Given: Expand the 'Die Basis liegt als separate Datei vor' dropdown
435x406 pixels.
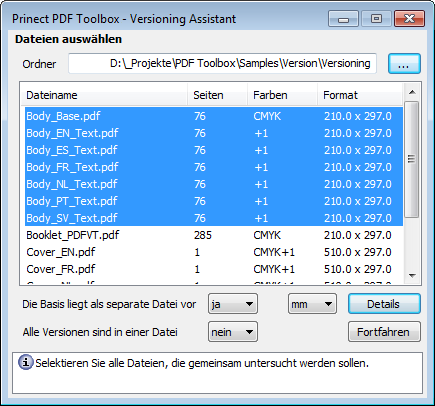Looking at the screenshot, I should tap(233, 304).
